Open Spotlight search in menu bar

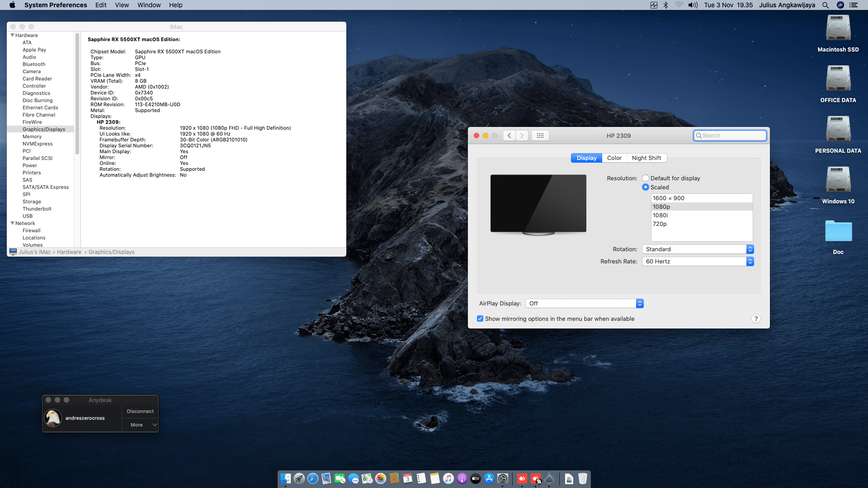point(826,5)
